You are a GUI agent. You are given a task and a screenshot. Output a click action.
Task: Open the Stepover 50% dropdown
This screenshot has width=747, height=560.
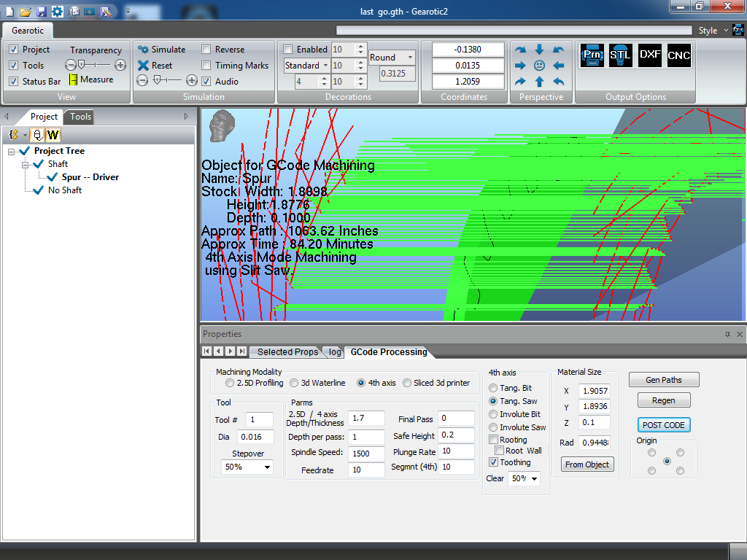pos(247,467)
